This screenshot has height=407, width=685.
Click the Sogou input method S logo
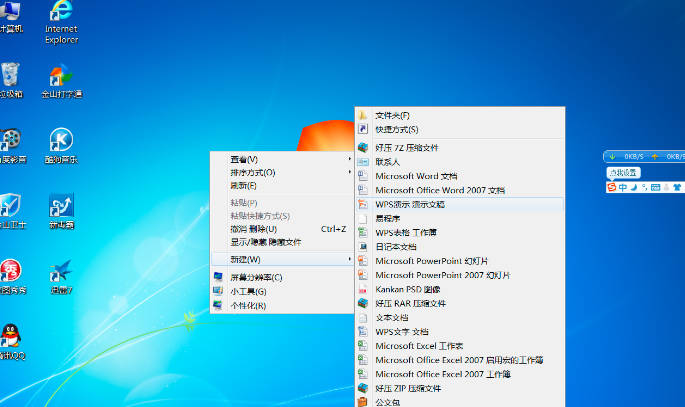coord(612,187)
